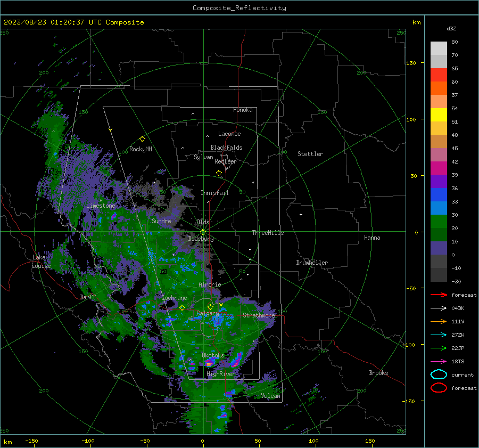Click the Okotoks city label
This screenshot has width=479, height=448.
point(213,355)
